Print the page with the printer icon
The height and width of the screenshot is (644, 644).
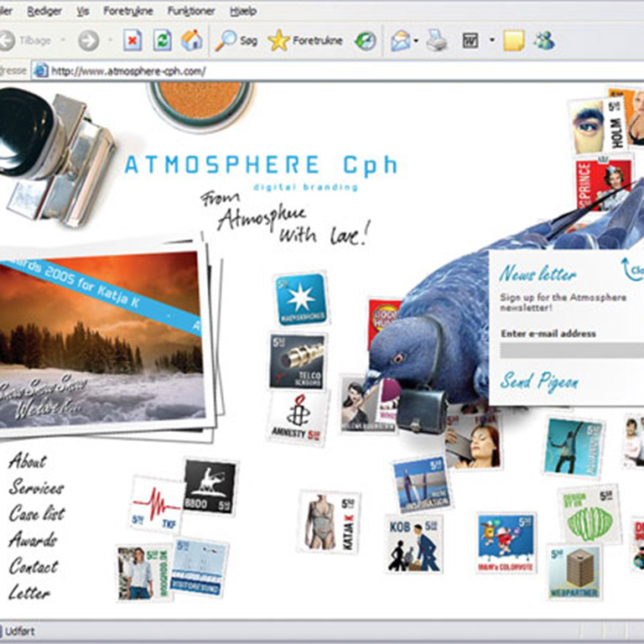pos(437,39)
